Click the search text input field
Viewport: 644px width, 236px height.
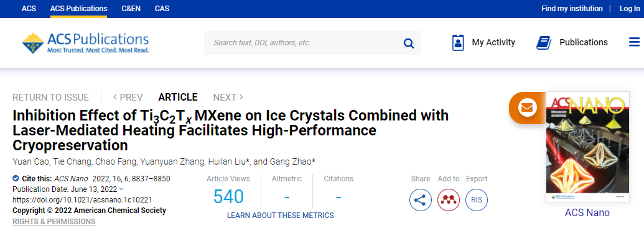[x=304, y=43]
